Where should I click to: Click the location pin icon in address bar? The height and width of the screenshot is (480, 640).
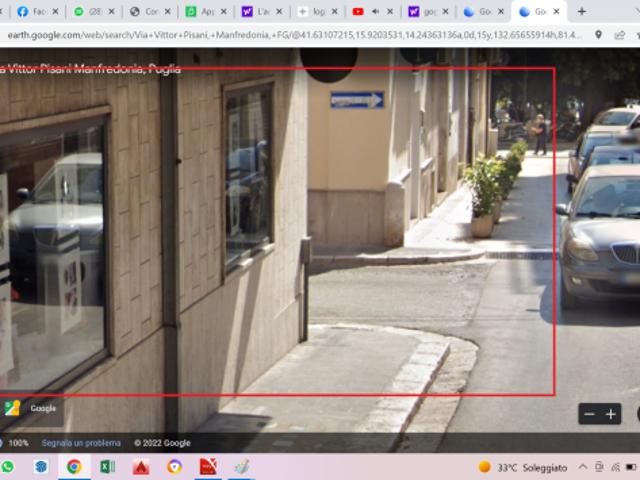598,34
